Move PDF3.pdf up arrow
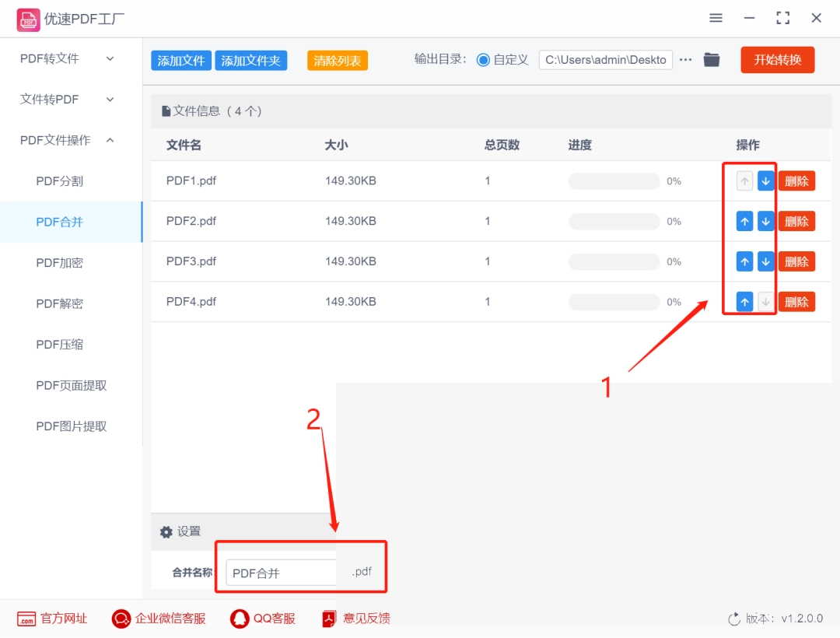 pos(744,261)
